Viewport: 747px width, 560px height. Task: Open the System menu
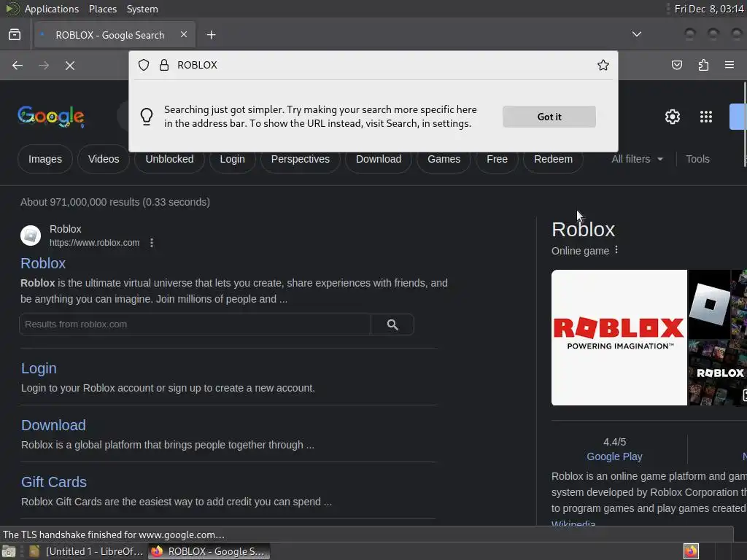coord(142,9)
